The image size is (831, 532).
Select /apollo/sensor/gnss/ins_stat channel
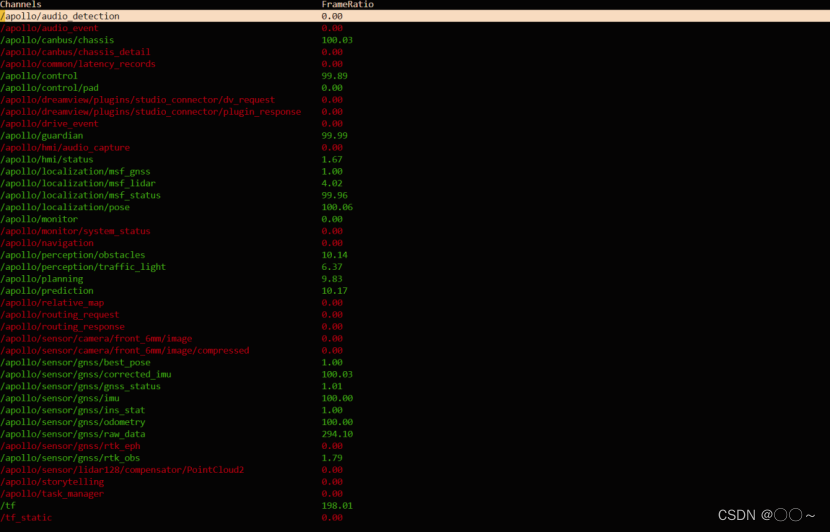(x=73, y=410)
